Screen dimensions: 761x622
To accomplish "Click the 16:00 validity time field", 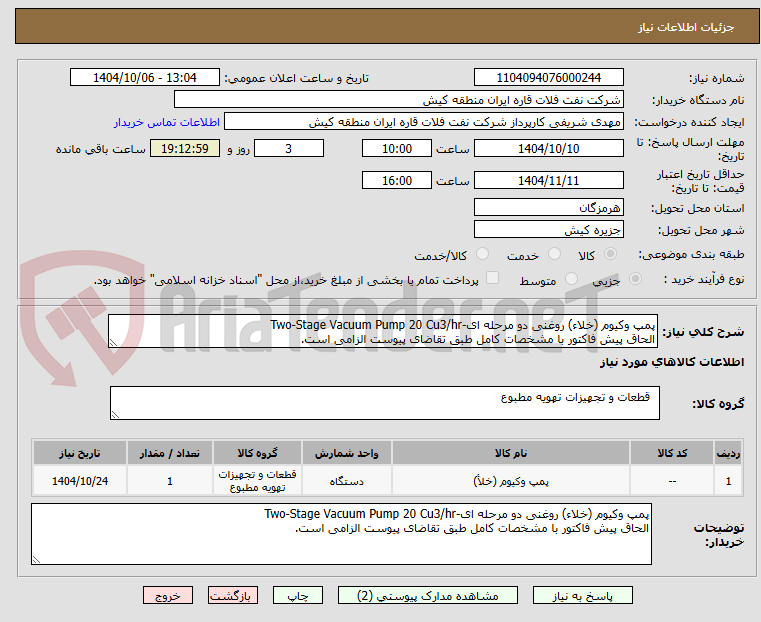I will click(x=397, y=180).
